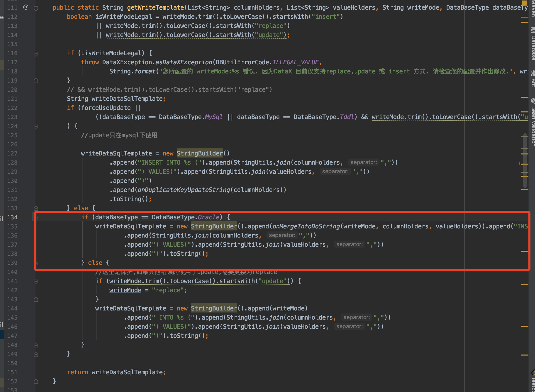The image size is (535, 392).
Task: Click the separator hint on line 146
Action: 350,326
